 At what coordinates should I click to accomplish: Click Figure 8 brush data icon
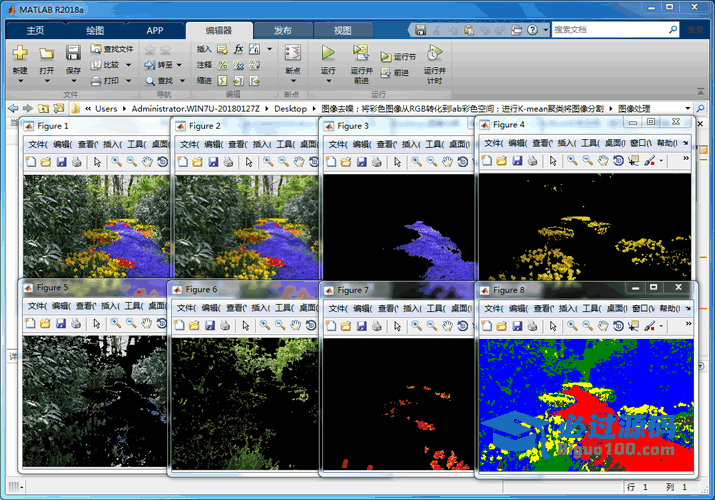tap(650, 326)
